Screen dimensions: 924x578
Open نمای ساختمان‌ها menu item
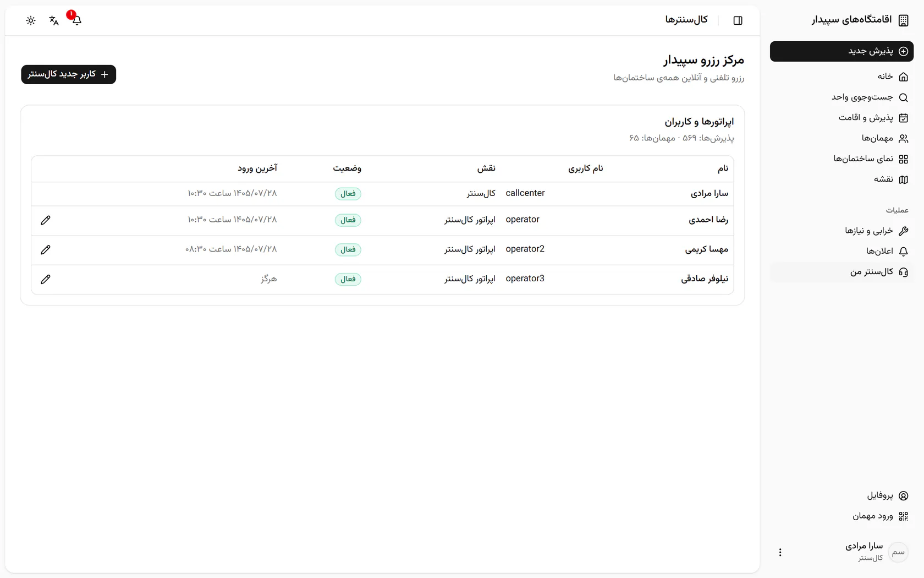[x=842, y=159]
